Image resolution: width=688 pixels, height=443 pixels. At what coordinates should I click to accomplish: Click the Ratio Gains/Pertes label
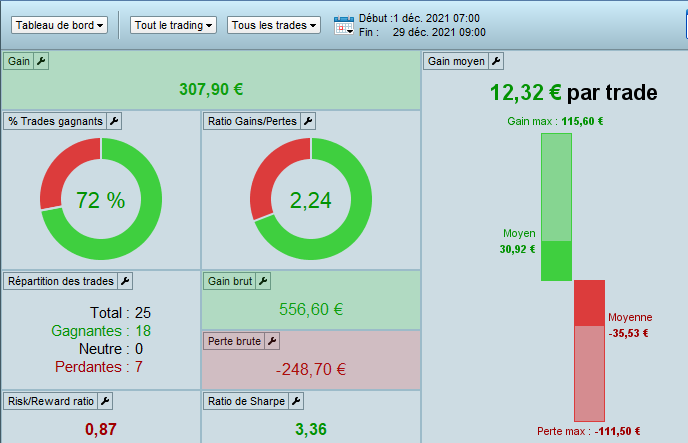coord(252,121)
